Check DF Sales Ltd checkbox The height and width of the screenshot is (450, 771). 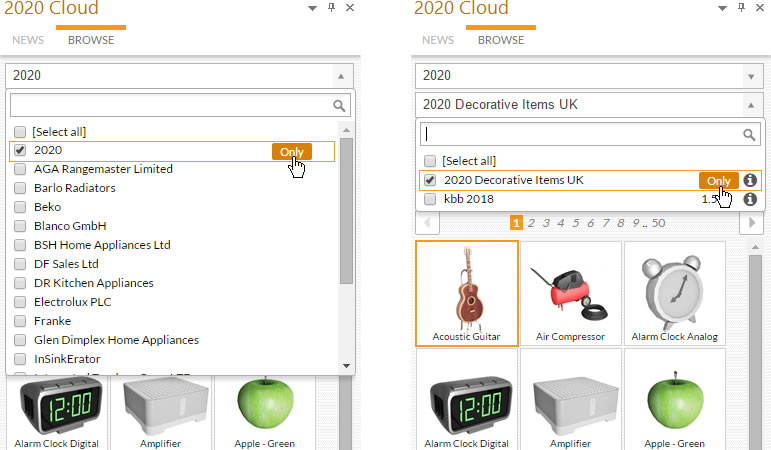[x=20, y=264]
